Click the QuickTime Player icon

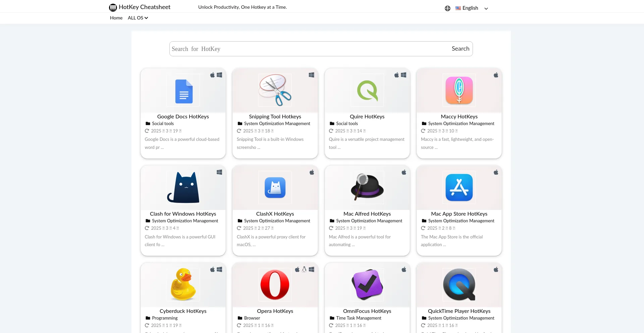[459, 284]
